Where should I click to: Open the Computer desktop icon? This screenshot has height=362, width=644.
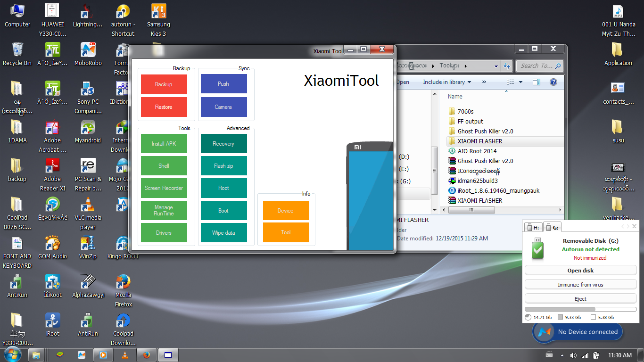pyautogui.click(x=17, y=16)
